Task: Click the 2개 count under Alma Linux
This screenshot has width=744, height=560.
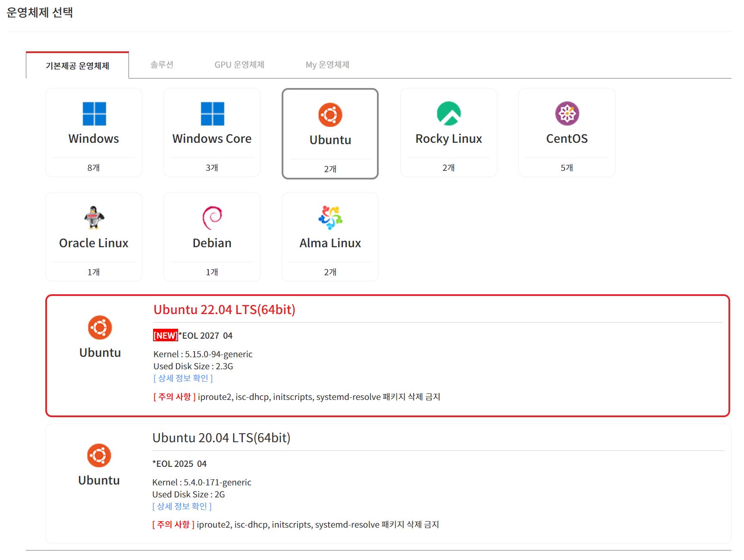Action: tap(330, 272)
